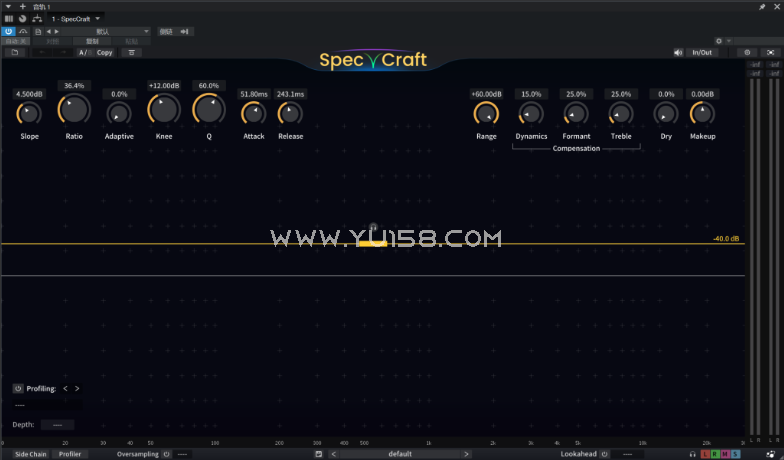Viewport: 784px width, 460px height.
Task: Click the undo arrow in SpecCraft toolbar
Action: pos(42,52)
